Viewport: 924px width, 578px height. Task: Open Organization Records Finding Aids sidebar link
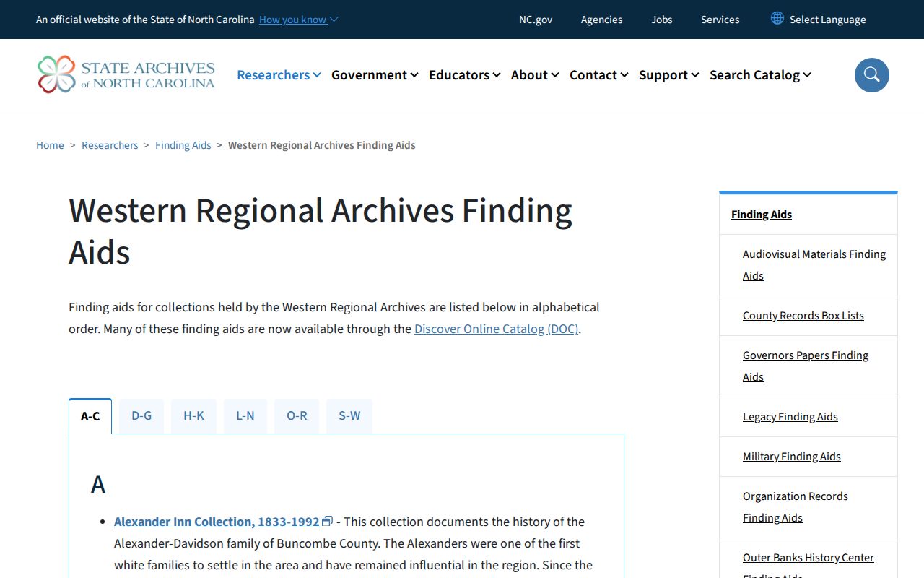pyautogui.click(x=796, y=507)
